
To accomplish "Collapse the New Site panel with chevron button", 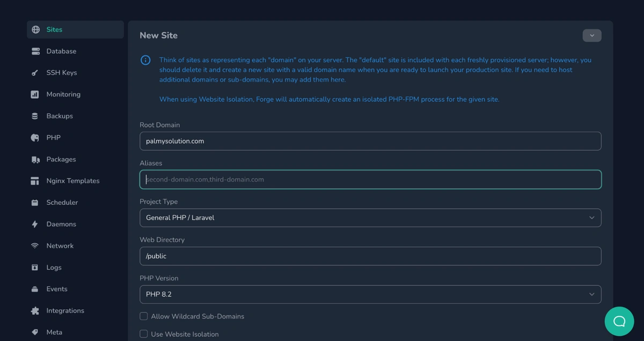I will [x=592, y=35].
